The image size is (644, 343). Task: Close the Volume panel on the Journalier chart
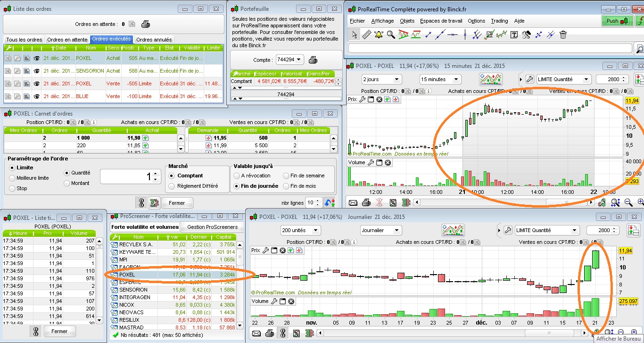(x=291, y=301)
